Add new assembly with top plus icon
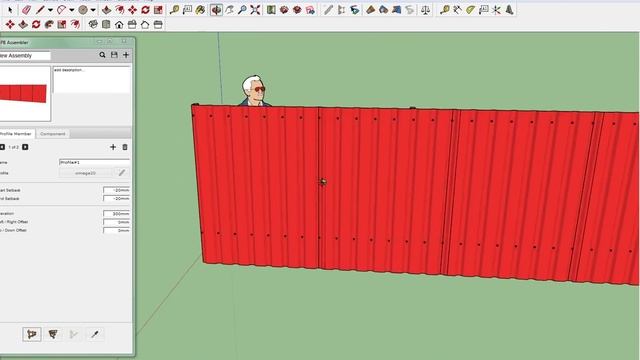The width and height of the screenshot is (640, 360). [126, 55]
